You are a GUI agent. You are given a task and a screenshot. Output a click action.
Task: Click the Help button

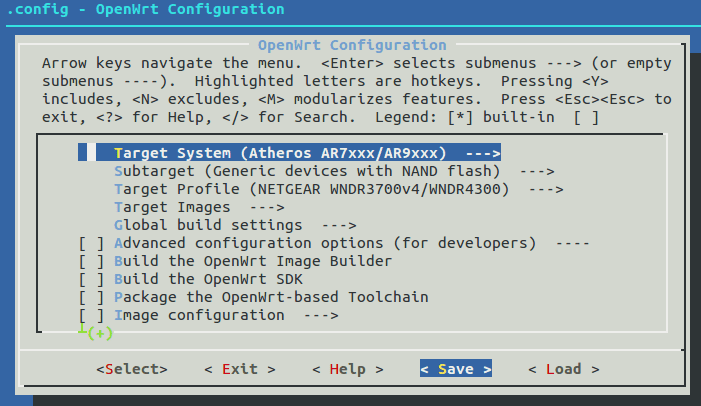[x=347, y=369]
